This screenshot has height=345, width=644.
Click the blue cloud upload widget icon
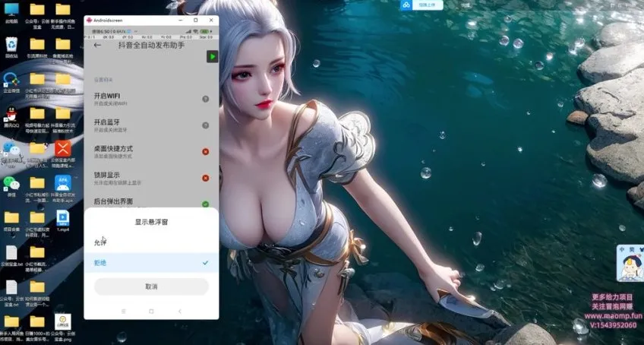click(x=406, y=5)
